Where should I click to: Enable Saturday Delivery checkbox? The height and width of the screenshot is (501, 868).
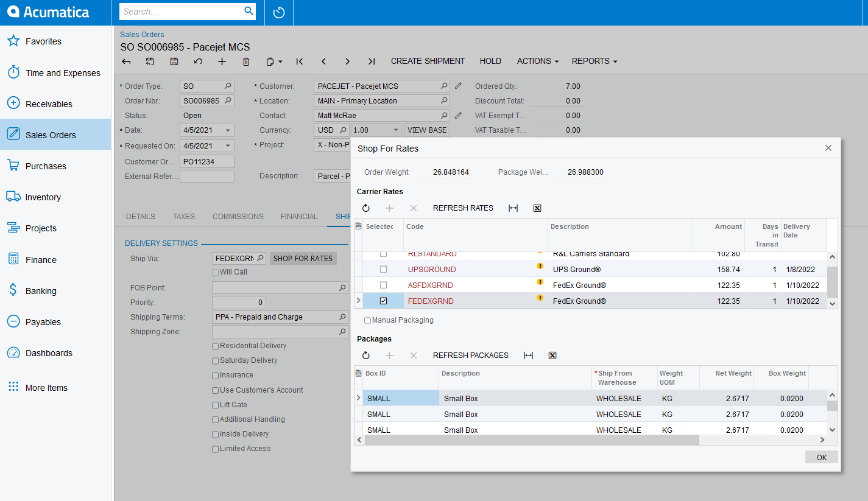(215, 360)
